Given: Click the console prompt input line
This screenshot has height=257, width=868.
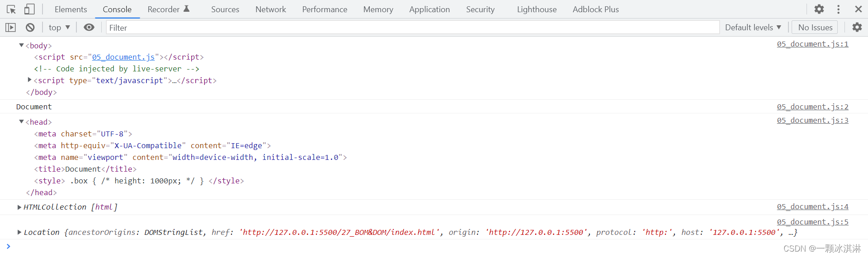Looking at the screenshot, I should point(434,247).
